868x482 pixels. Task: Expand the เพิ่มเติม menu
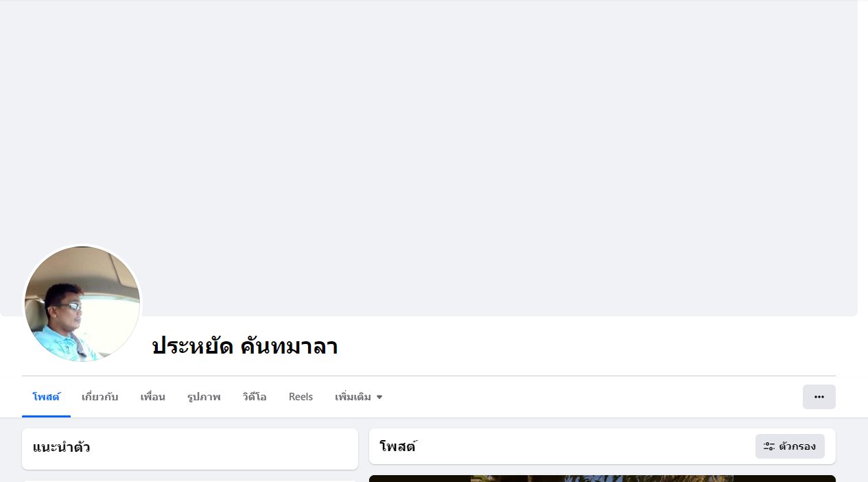[358, 397]
